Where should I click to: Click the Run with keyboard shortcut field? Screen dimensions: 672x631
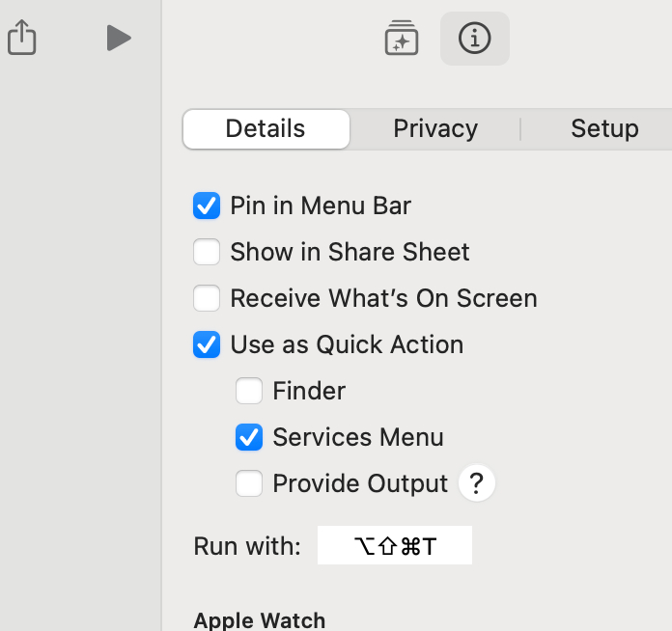coord(395,546)
